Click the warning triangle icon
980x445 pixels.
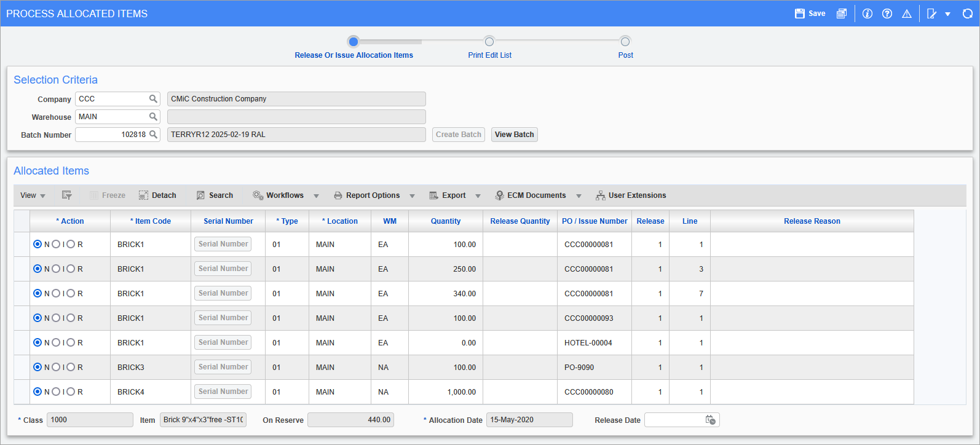[x=907, y=14]
